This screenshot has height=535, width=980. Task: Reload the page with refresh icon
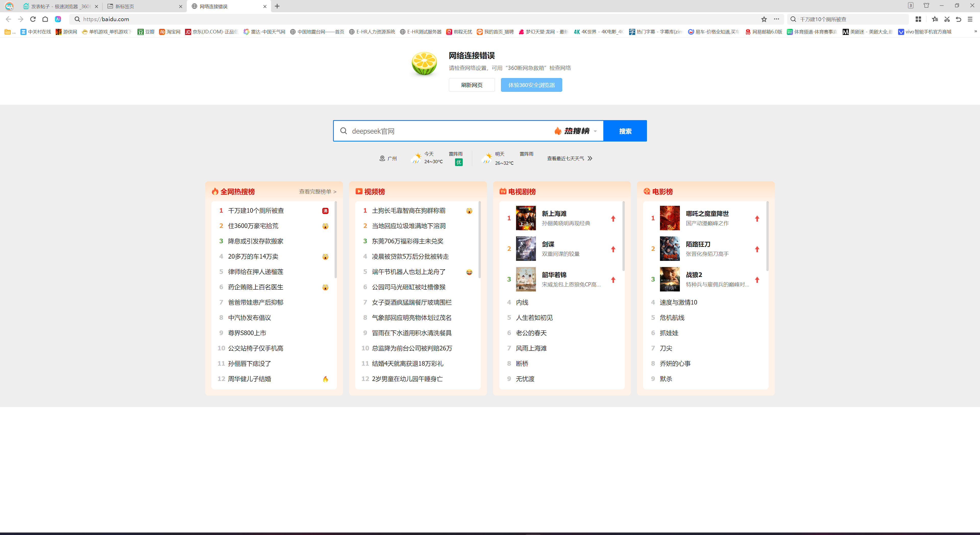click(33, 19)
